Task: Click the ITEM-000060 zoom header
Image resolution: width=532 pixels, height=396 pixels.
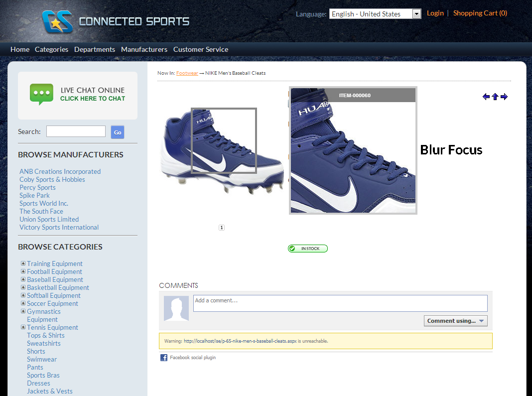Action: pyautogui.click(x=353, y=95)
